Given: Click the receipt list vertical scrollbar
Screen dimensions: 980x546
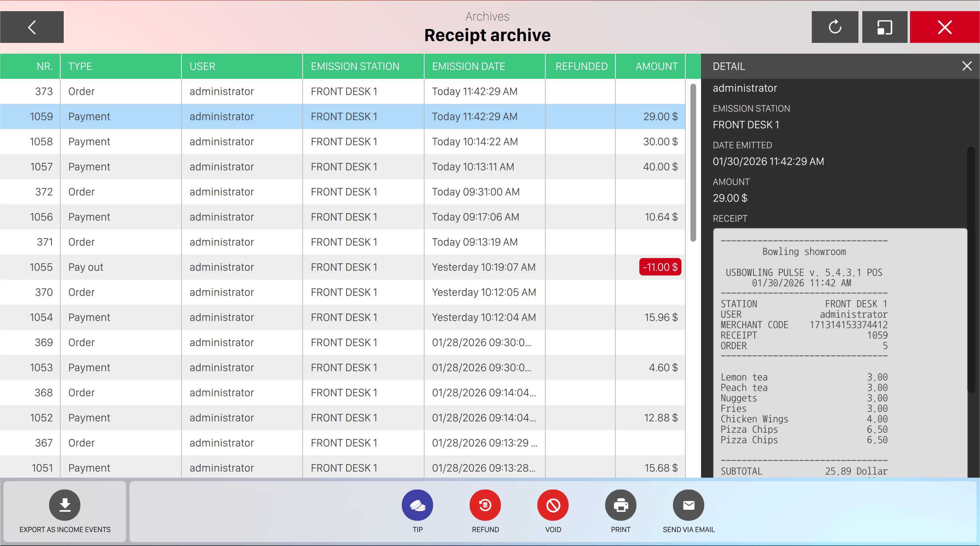Looking at the screenshot, I should pos(693,162).
